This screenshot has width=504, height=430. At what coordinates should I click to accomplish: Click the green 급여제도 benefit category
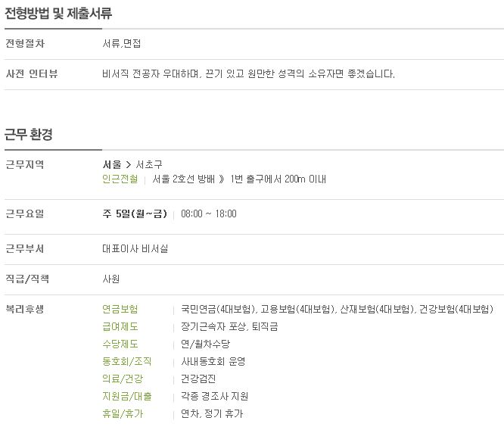(120, 327)
